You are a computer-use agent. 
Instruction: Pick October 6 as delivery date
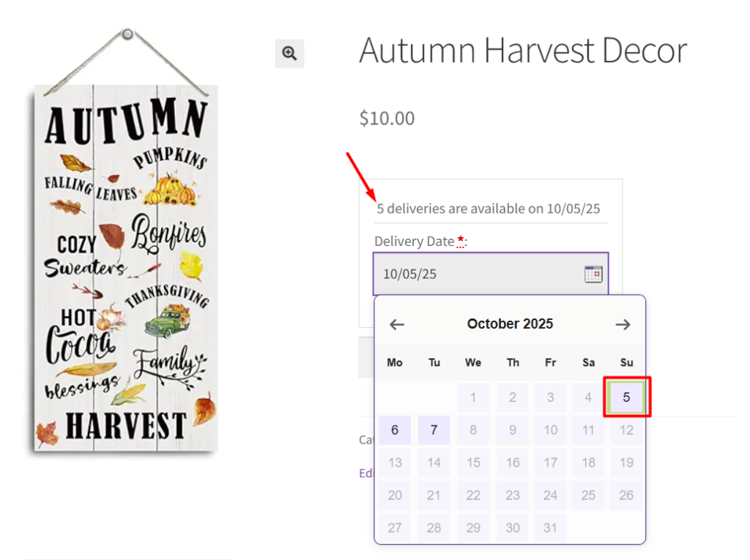[395, 430]
